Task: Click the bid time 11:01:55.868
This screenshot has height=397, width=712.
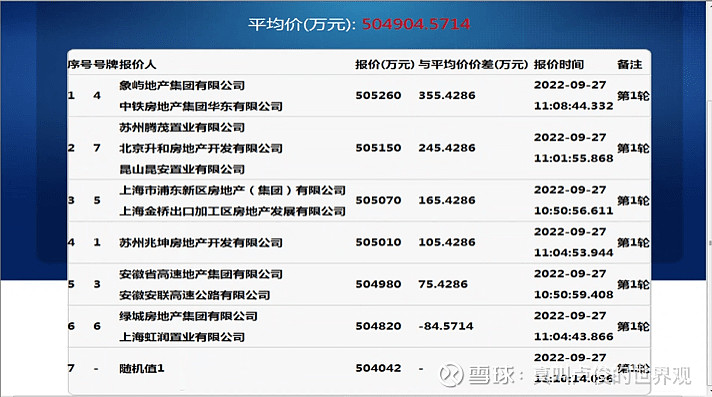Action: coord(574,158)
